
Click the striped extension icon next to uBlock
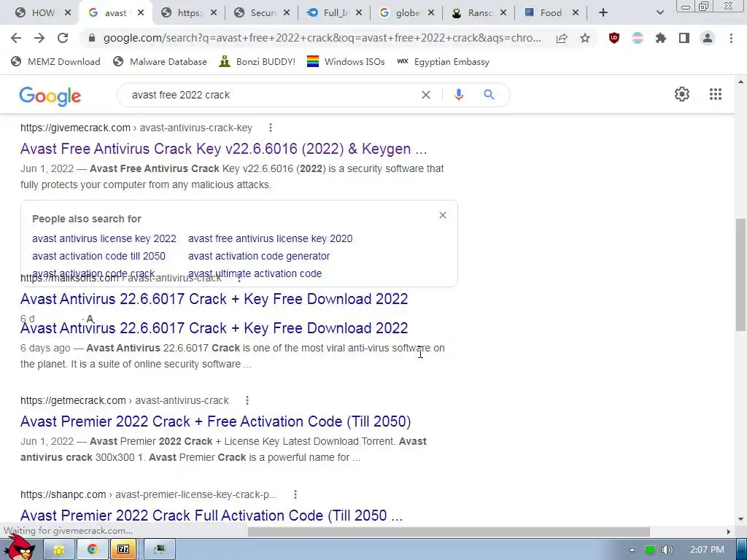coord(638,38)
